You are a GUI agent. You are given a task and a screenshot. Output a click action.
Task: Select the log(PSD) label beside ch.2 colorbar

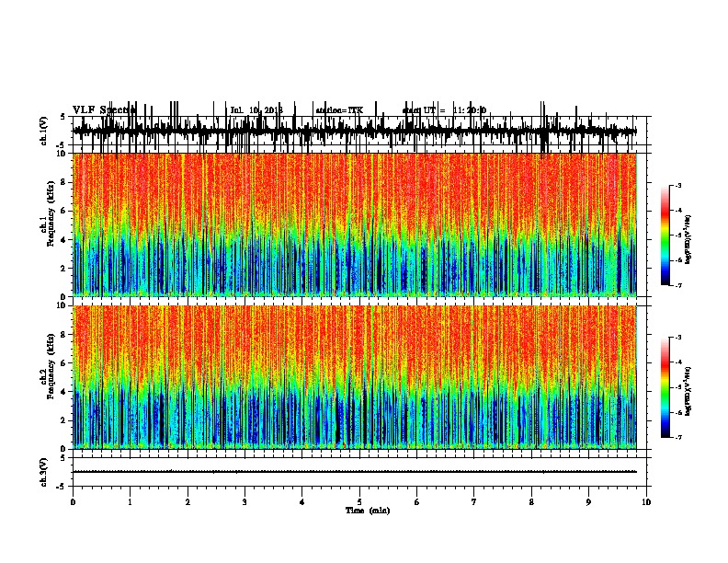[688, 391]
